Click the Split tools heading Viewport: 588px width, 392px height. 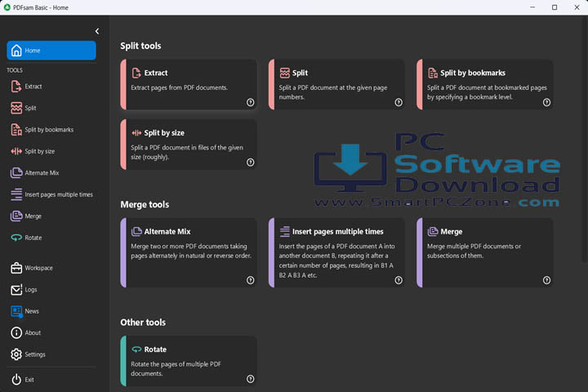[x=140, y=46]
